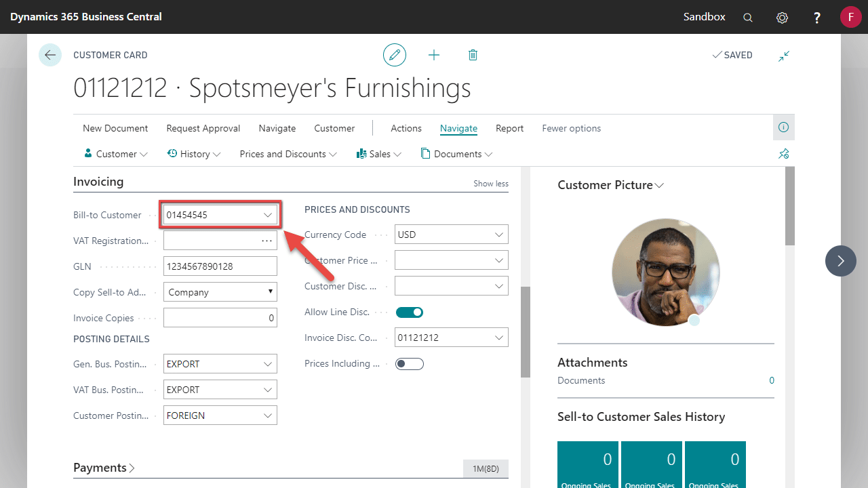This screenshot has height=488, width=868.
Task: Add a new record with plus icon
Action: point(434,55)
